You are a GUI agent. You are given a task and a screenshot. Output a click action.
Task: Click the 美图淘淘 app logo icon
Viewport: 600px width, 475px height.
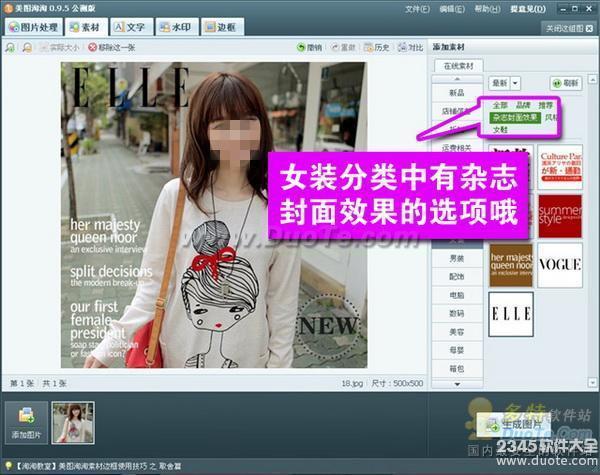tap(8, 8)
